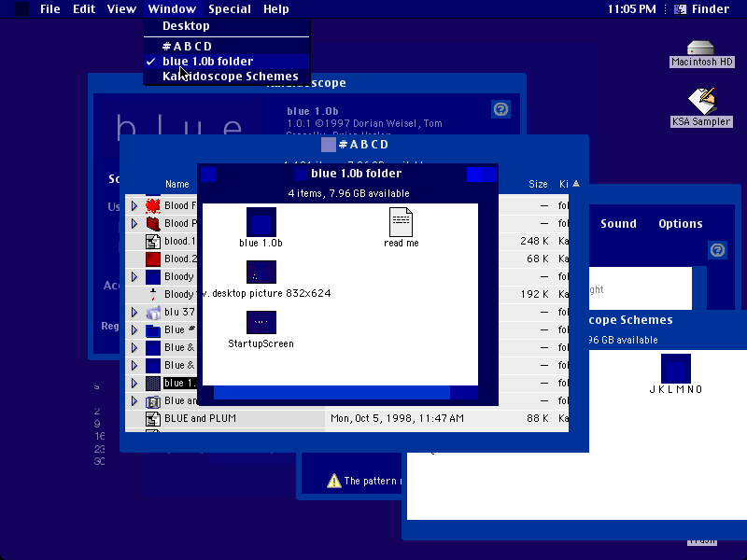Select the StartupScreen file icon
Image resolution: width=747 pixels, height=560 pixels.
(x=261, y=322)
